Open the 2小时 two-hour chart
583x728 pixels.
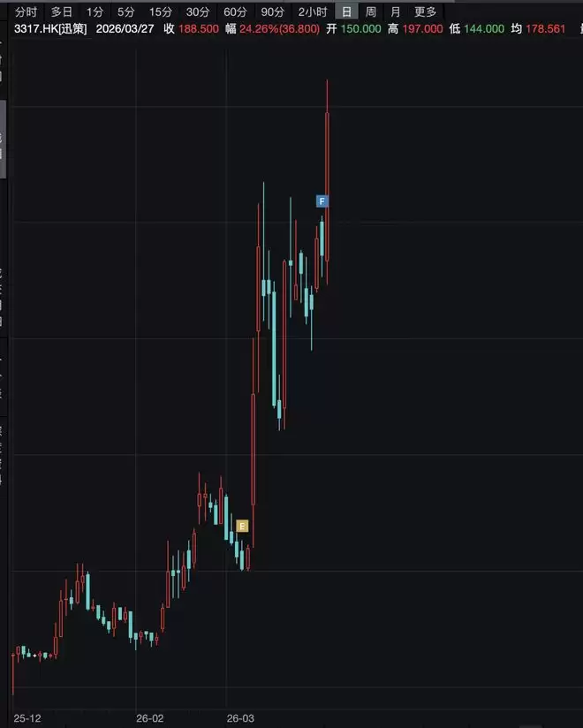[313, 12]
